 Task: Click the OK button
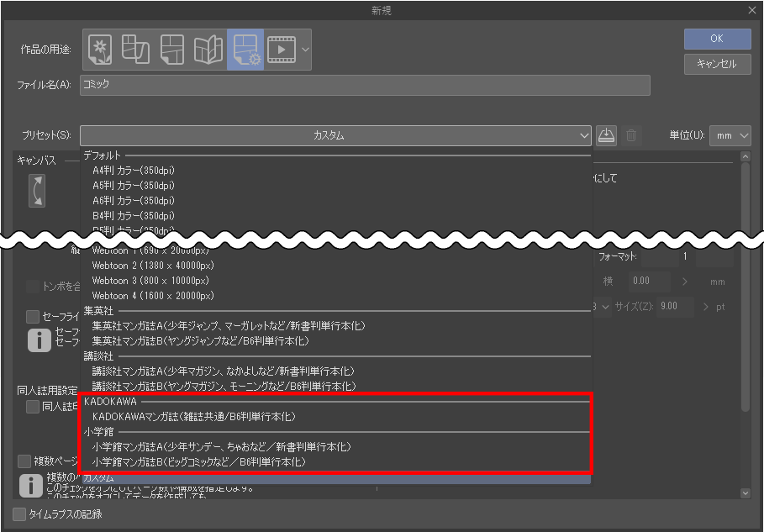pyautogui.click(x=717, y=39)
